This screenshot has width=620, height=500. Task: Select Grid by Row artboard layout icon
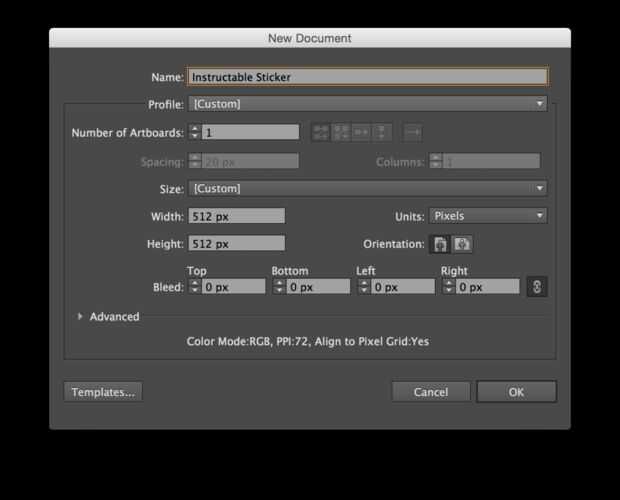(x=321, y=132)
